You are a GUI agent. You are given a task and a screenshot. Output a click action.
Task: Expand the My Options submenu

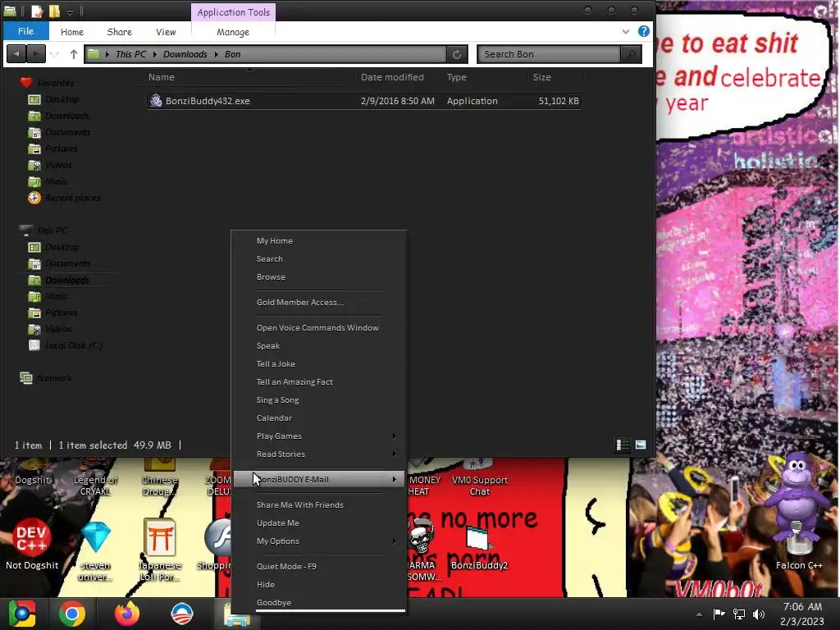point(319,541)
